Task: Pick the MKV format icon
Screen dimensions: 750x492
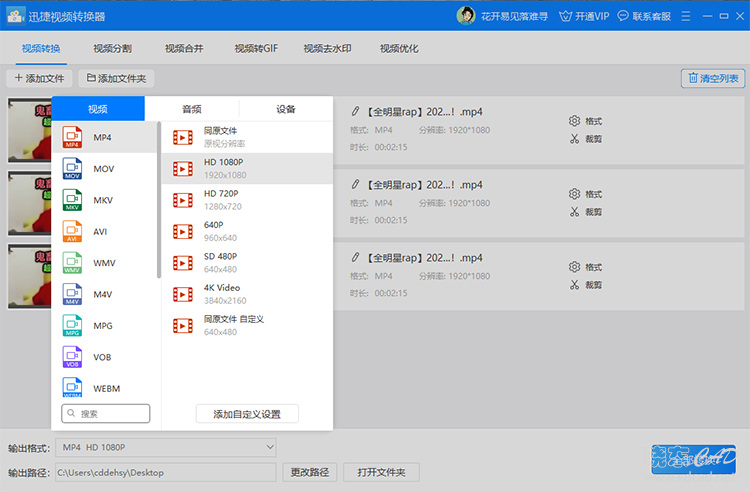Action: tap(72, 200)
